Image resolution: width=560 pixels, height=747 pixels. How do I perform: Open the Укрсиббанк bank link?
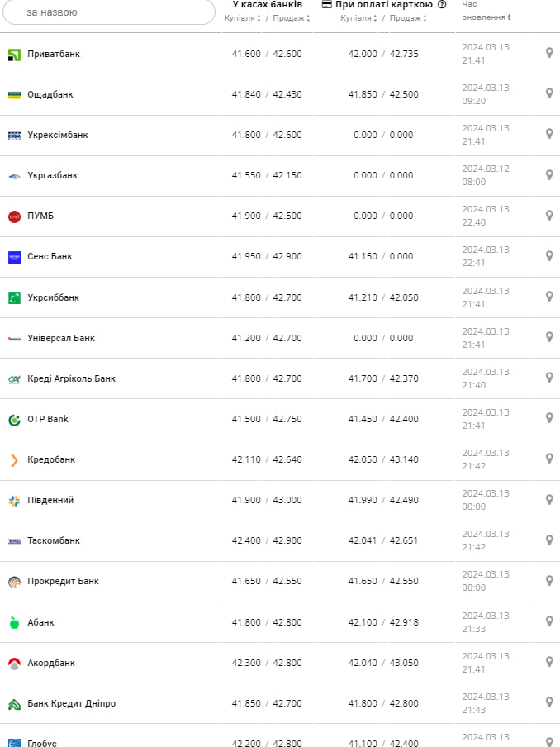(x=54, y=297)
